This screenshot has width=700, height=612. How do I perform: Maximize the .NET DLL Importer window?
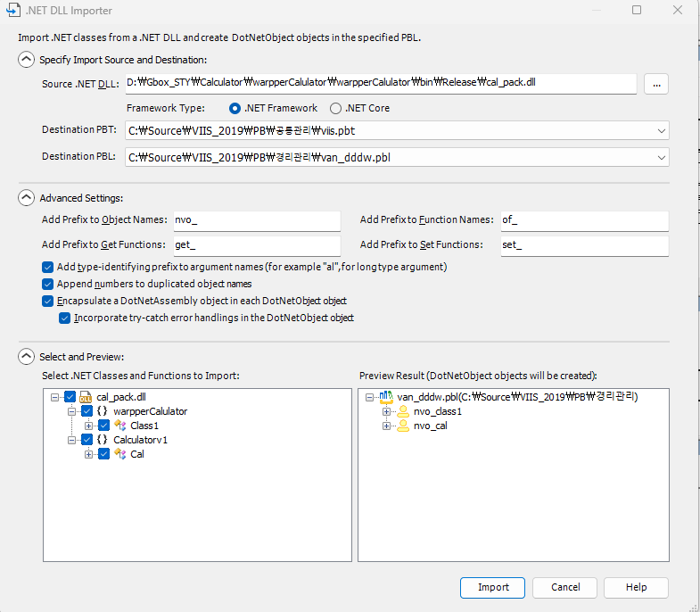click(x=637, y=10)
